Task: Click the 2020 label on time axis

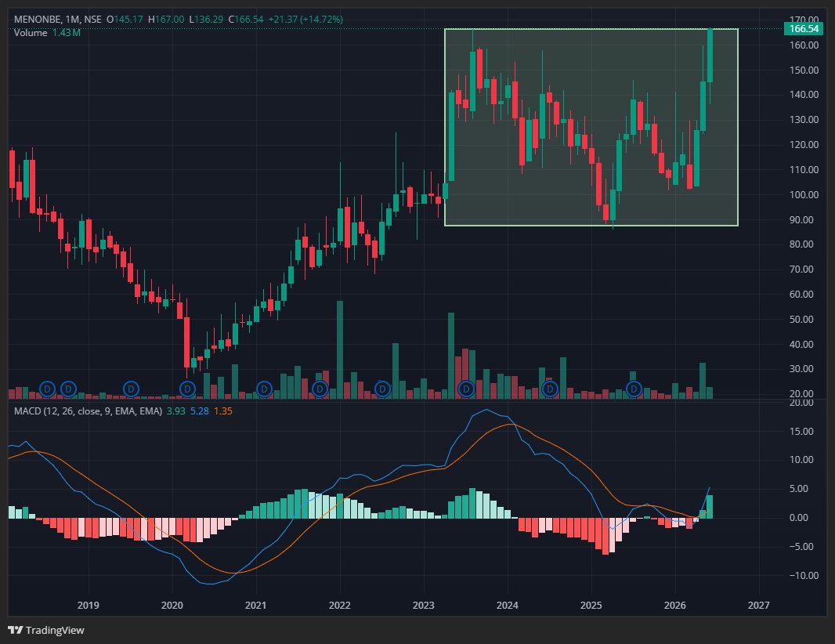Action: click(172, 605)
